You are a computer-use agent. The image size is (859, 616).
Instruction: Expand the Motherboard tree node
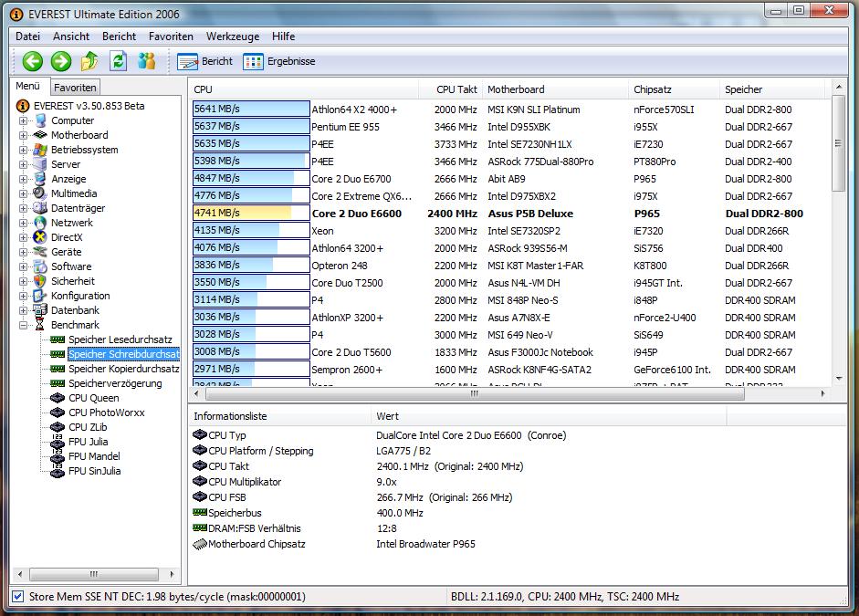23,135
